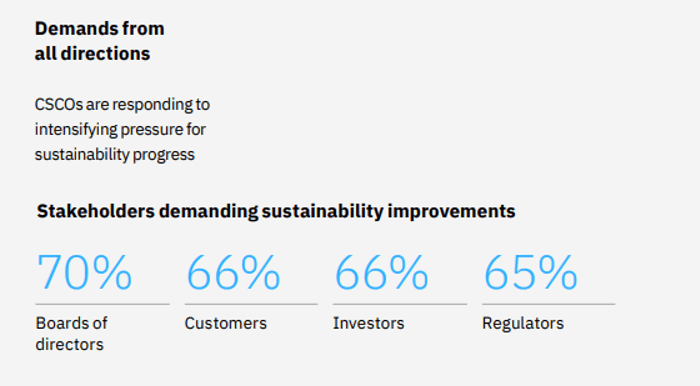Viewport: 700px width, 386px height.
Task: Click the 'Investors' label
Action: (x=368, y=323)
